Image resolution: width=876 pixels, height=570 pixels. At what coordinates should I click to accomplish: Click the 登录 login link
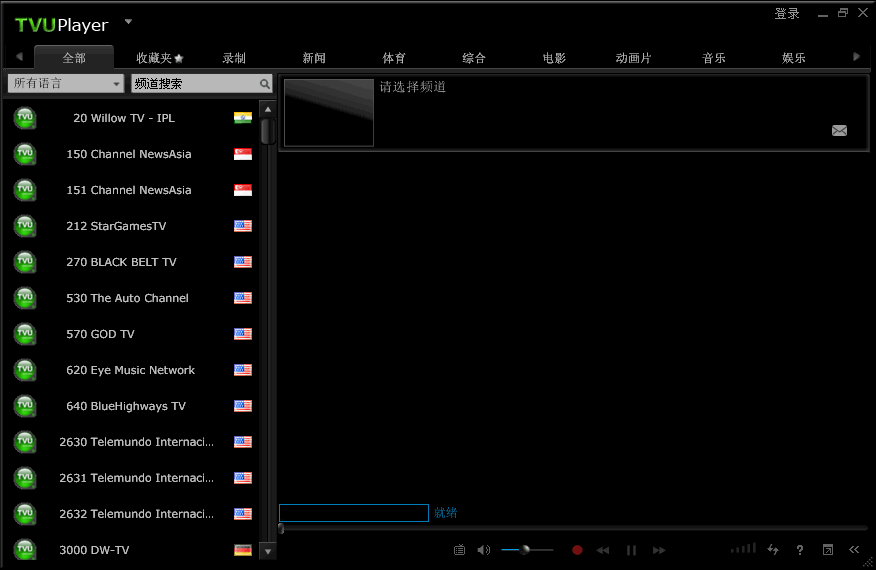tap(787, 14)
